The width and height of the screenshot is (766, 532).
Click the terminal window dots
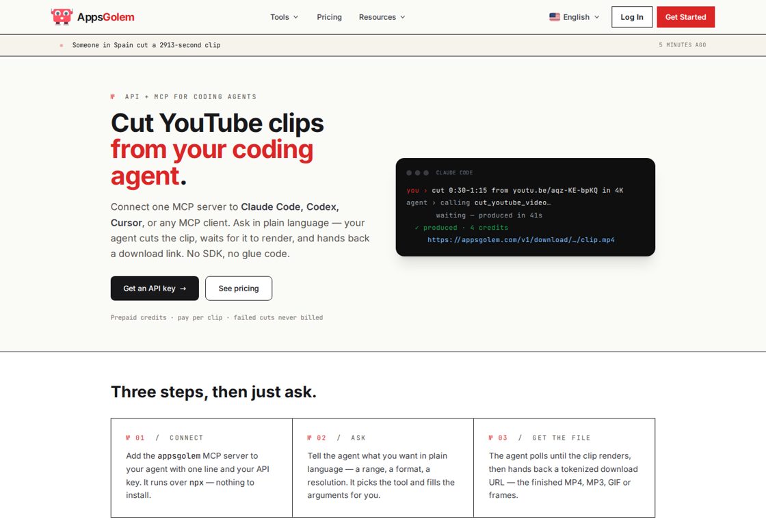(417, 173)
